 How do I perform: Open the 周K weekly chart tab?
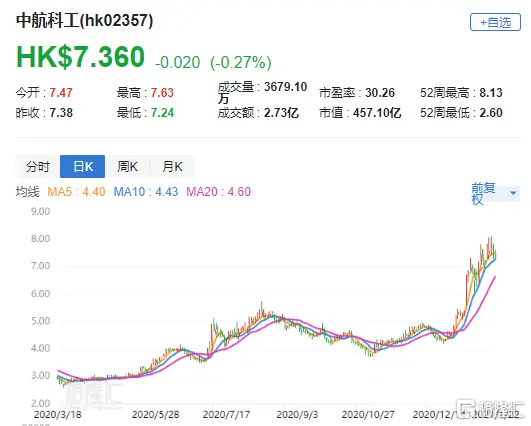tap(127, 167)
